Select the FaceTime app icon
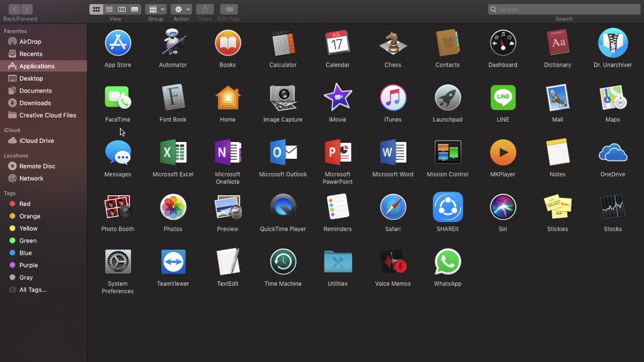This screenshot has width=644, height=362. [118, 98]
